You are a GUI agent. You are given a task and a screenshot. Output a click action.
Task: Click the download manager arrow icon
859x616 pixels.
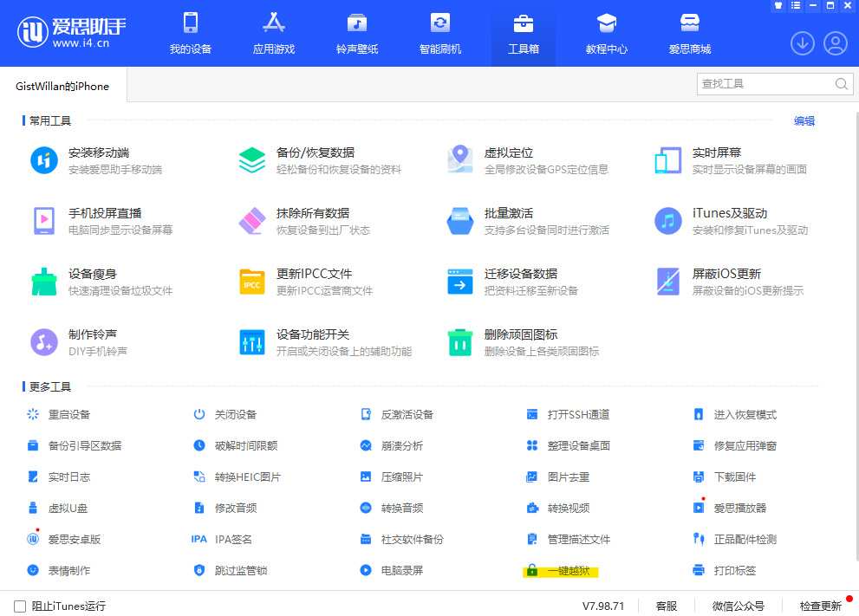click(803, 42)
